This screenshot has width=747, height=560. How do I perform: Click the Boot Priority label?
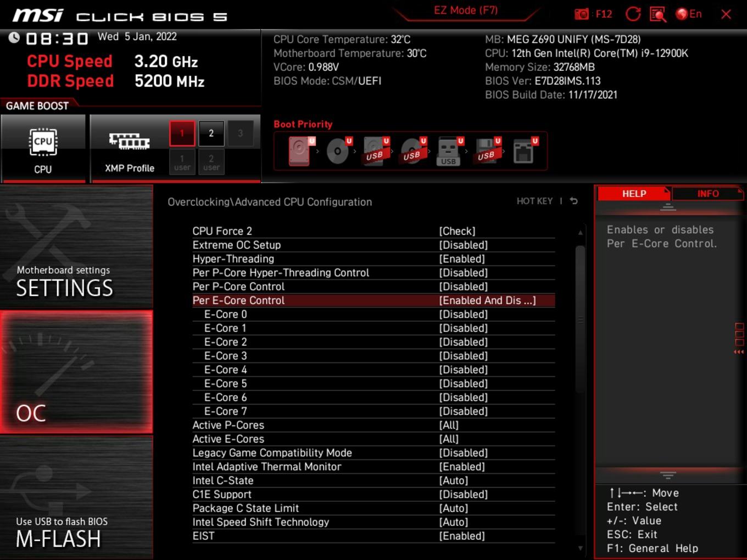coord(303,124)
